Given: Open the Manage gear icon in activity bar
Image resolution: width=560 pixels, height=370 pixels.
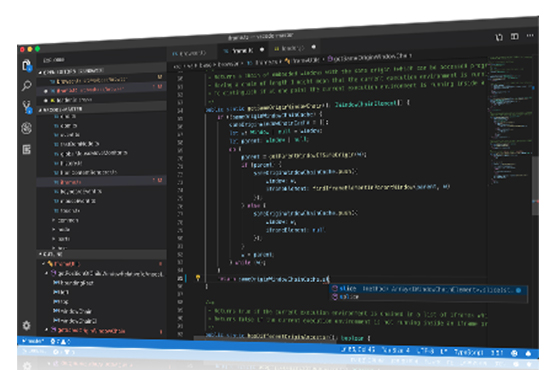Looking at the screenshot, I should pyautogui.click(x=26, y=325).
